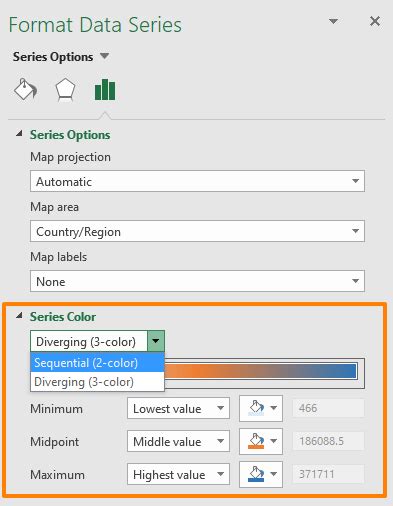Pick the Midpoint orange fill color button
The width and height of the screenshot is (393, 506).
coord(261,441)
